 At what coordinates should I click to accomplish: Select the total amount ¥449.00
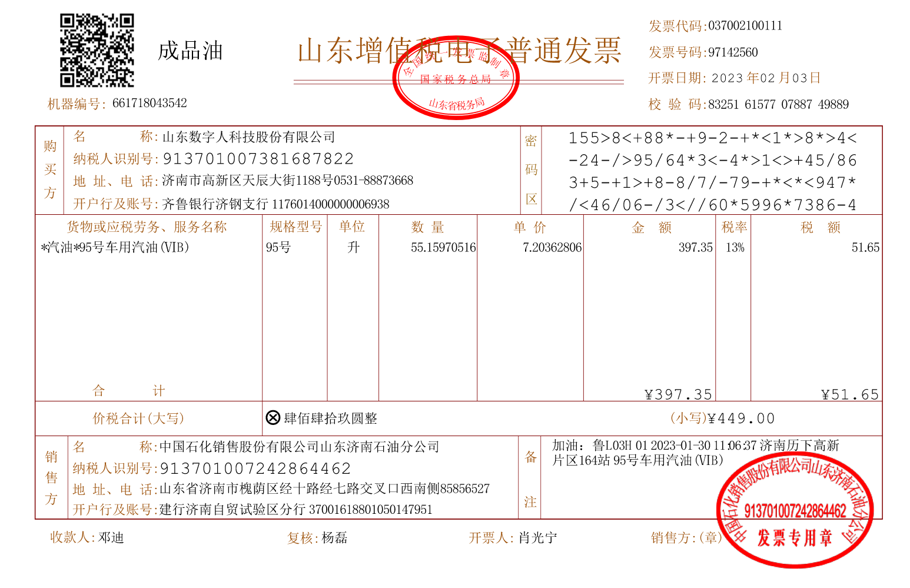(x=741, y=418)
